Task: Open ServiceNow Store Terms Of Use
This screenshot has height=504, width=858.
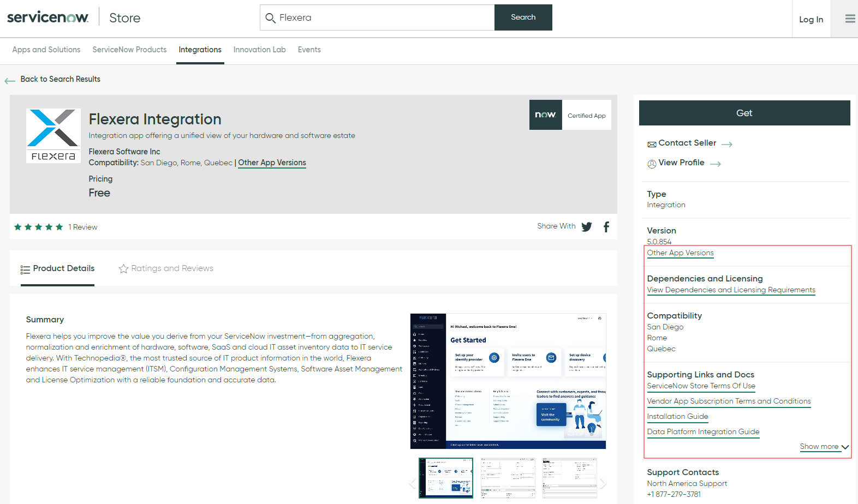Action: (x=701, y=386)
